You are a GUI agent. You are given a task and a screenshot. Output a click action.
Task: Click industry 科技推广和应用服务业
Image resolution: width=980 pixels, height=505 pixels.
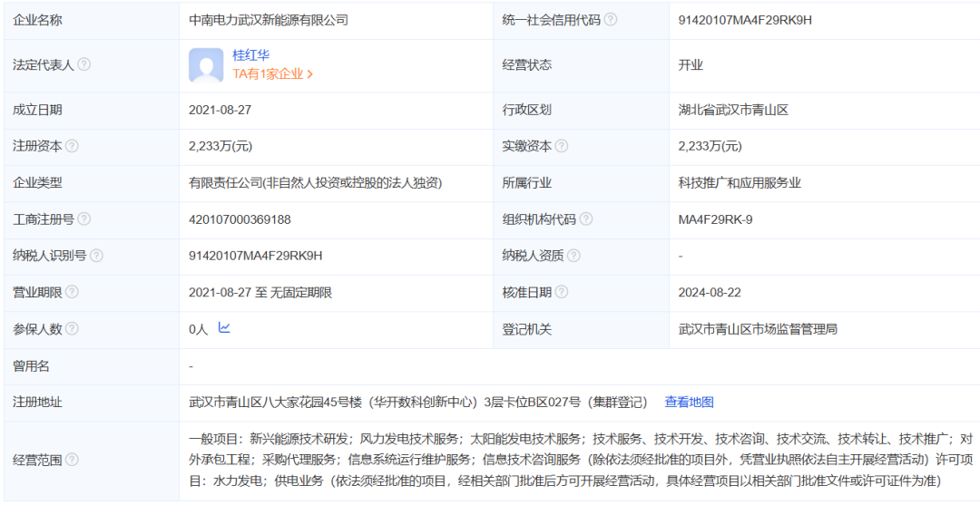coord(740,183)
